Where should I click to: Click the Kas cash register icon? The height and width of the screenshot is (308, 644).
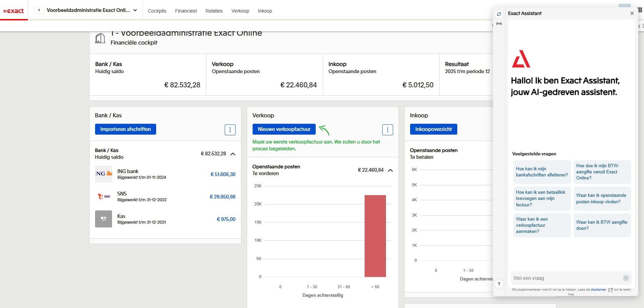[104, 219]
